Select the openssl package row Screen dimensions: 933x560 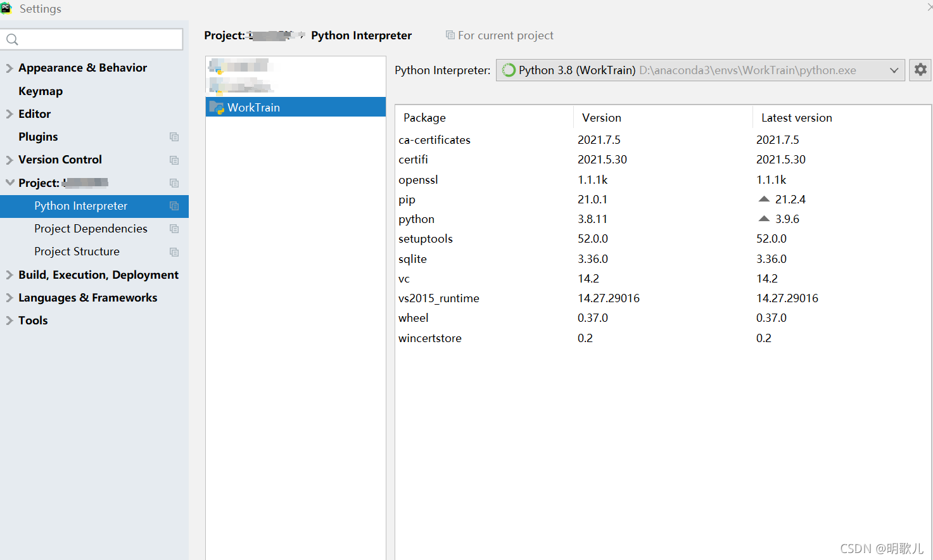point(663,179)
